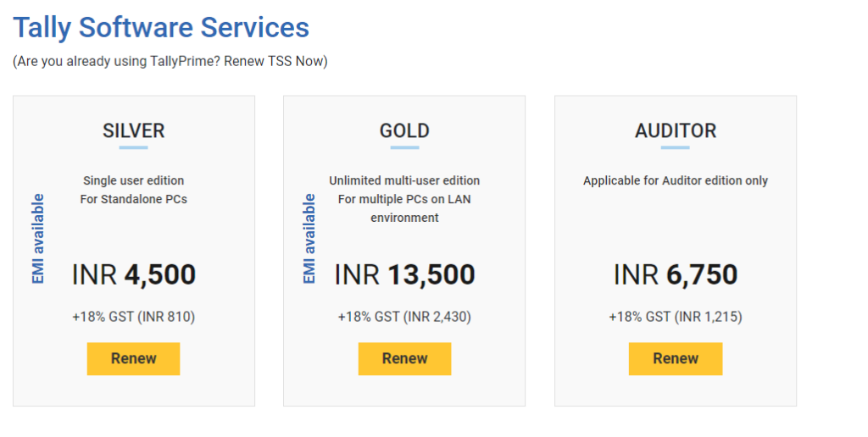Click EMI available label on Silver card
Viewport: 868px width, 437px height.
[x=38, y=239]
